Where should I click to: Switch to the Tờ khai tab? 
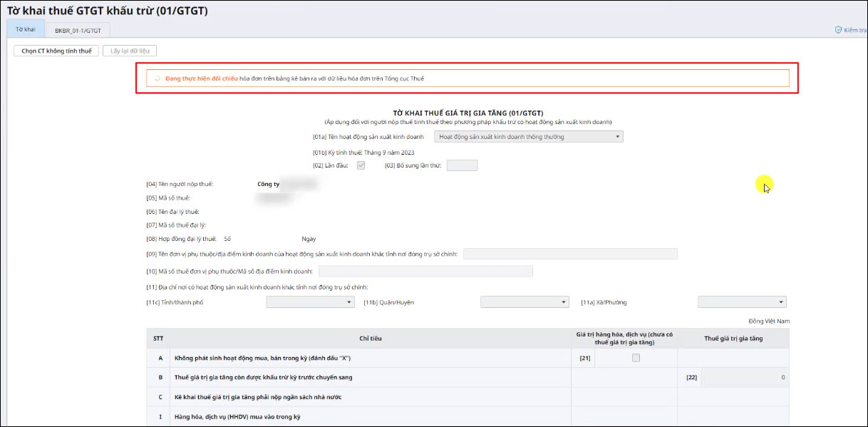(26, 29)
